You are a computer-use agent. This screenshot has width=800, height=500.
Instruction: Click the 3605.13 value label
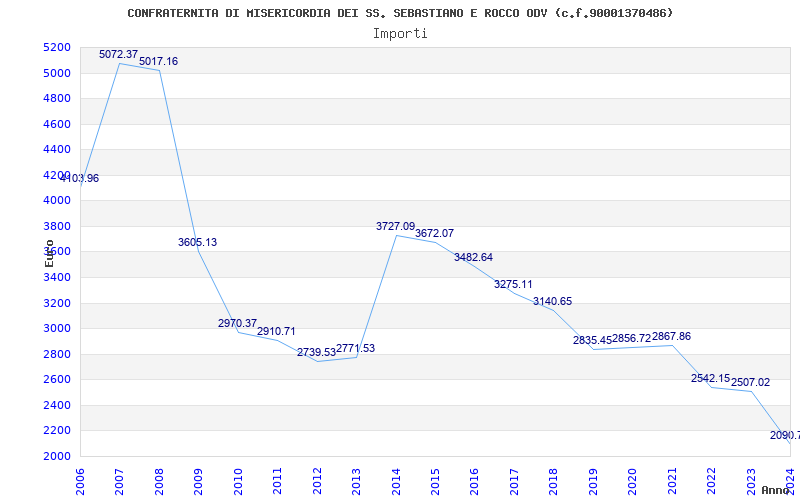(197, 242)
